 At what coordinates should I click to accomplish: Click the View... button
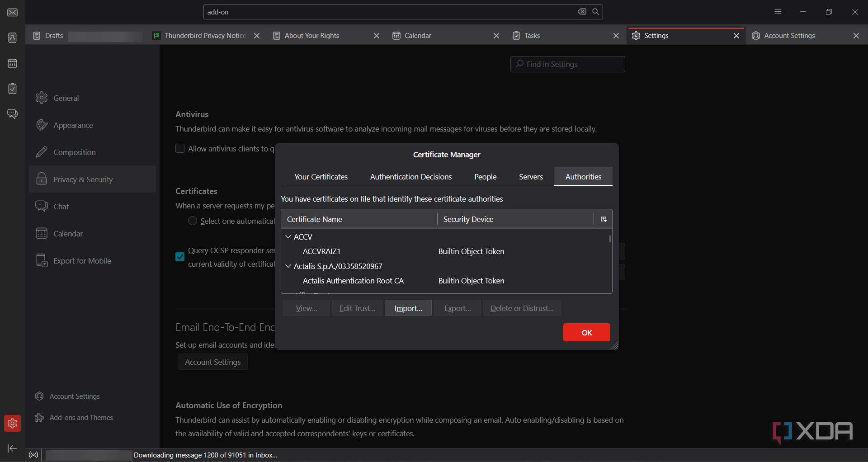[x=307, y=308]
